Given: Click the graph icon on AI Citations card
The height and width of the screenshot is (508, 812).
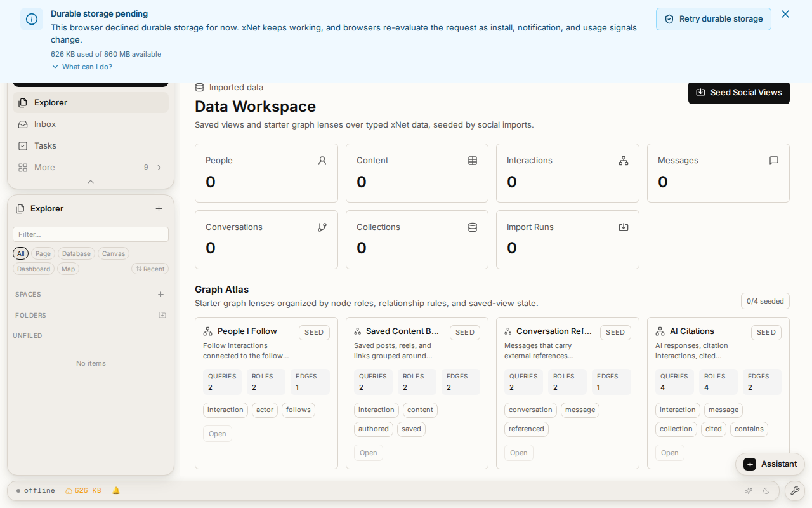Looking at the screenshot, I should [x=660, y=331].
